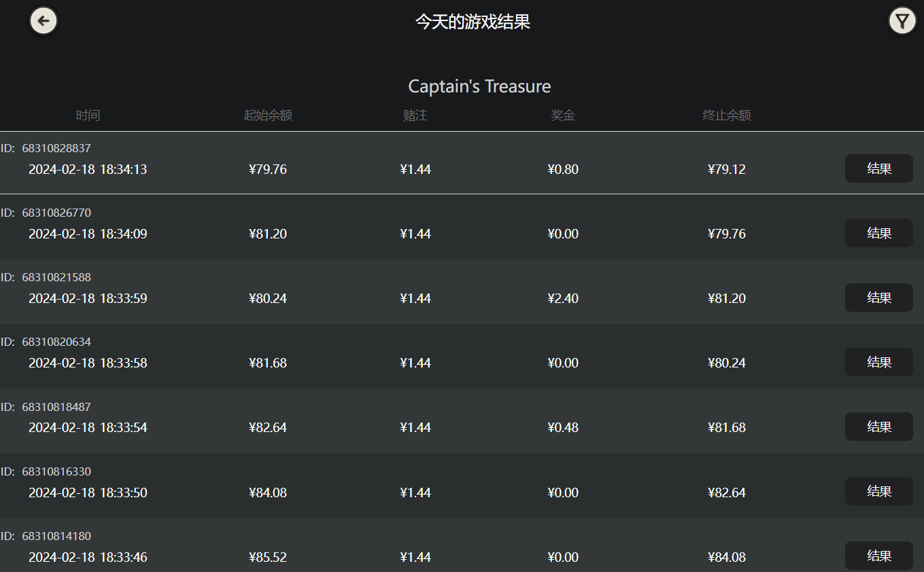Click the 时间 column header
Image resolution: width=924 pixels, height=572 pixels.
click(x=88, y=115)
